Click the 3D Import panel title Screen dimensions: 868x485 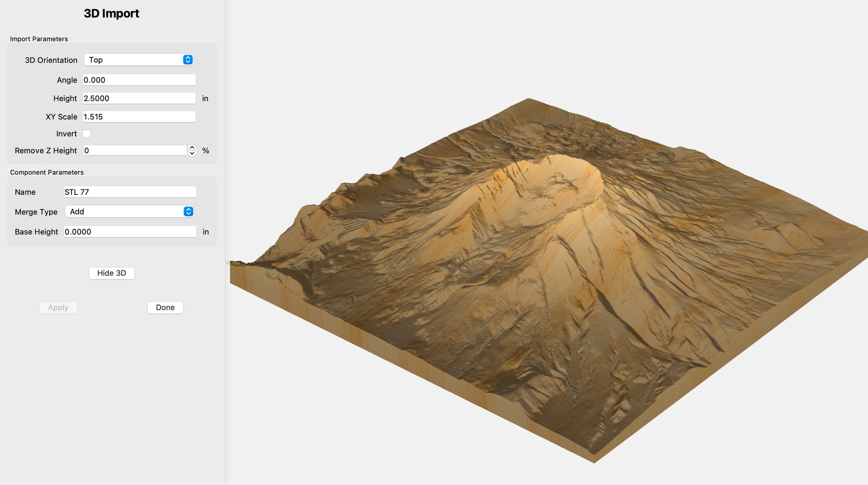click(111, 14)
